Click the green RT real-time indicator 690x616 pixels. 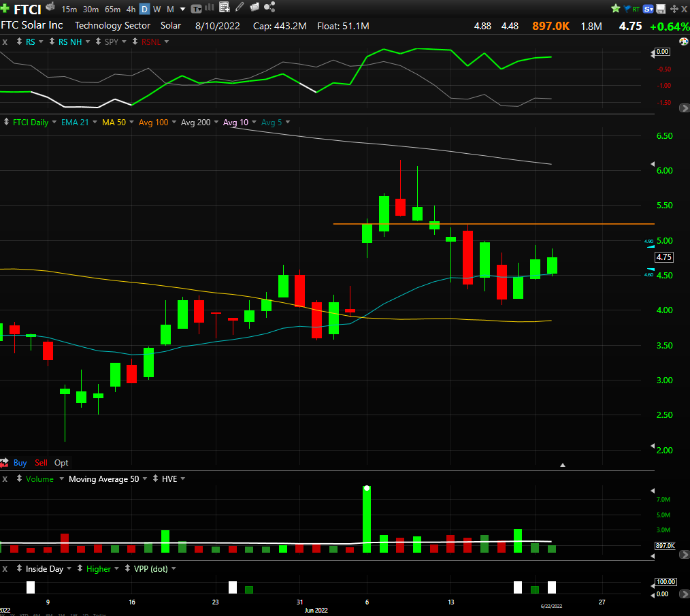(x=636, y=9)
